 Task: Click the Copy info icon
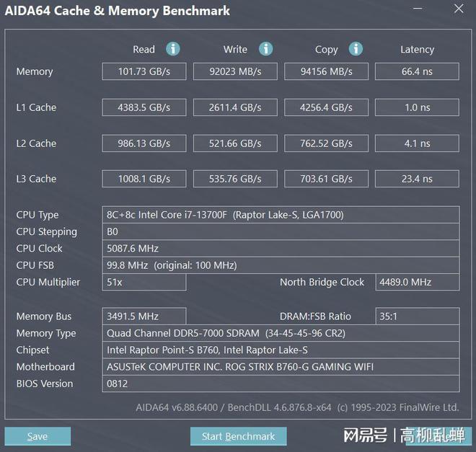pyautogui.click(x=356, y=49)
